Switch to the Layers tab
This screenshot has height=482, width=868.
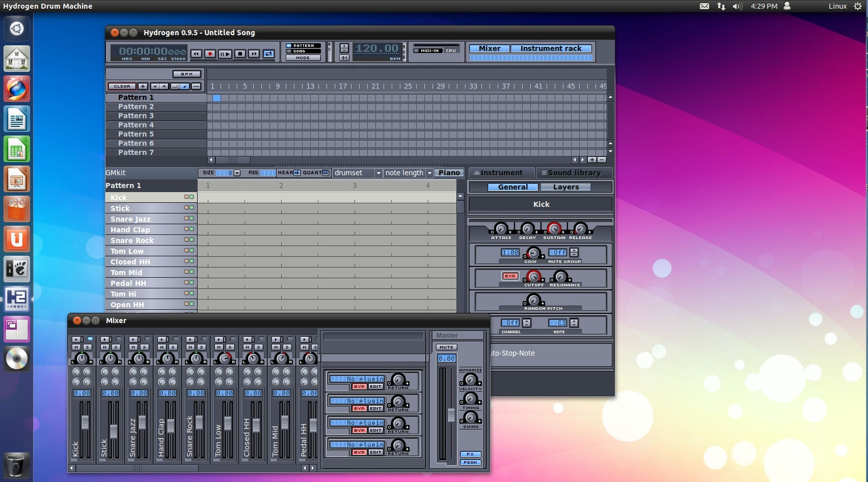tap(566, 187)
